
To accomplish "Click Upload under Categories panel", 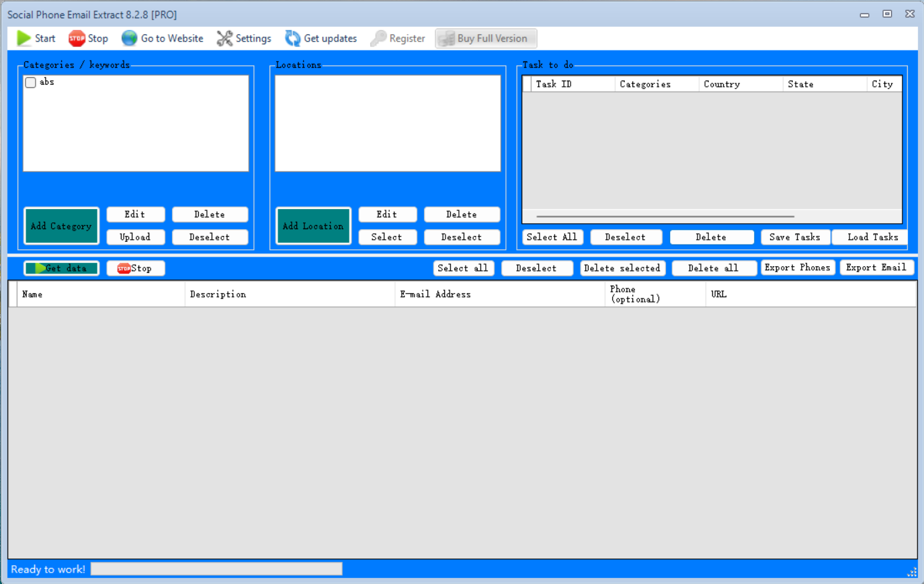I will click(x=135, y=237).
